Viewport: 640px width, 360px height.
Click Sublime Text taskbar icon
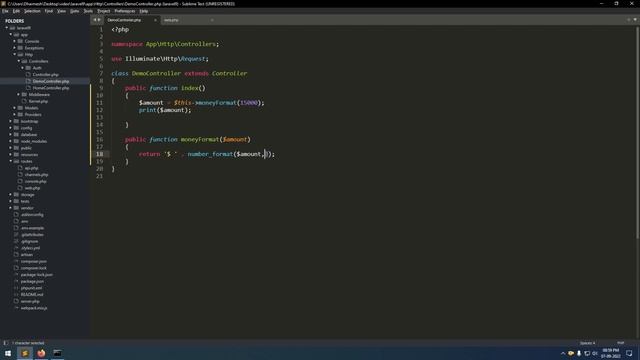(24, 353)
